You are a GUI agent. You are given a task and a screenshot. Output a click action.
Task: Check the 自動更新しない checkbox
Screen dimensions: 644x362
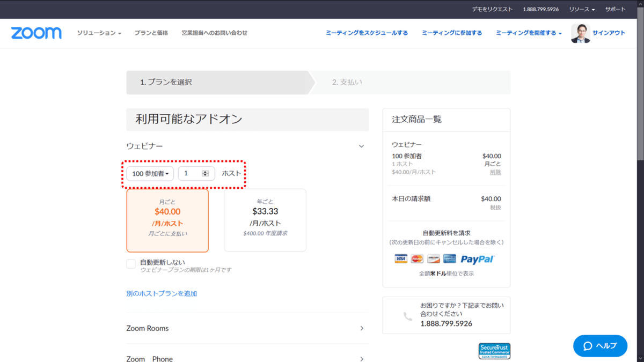coord(131,264)
